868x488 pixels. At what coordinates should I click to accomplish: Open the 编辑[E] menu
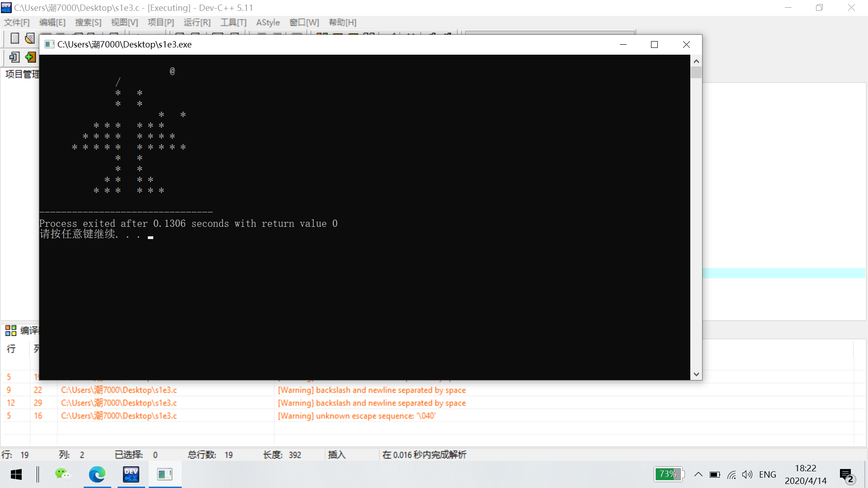(52, 23)
